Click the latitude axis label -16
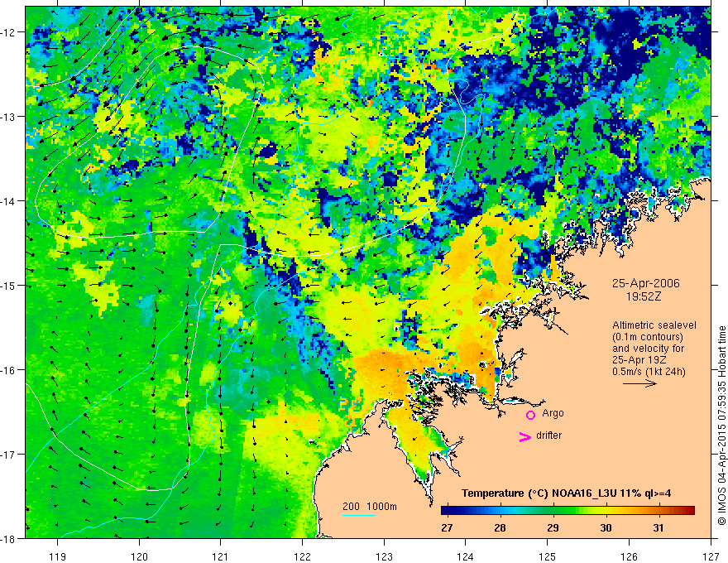This screenshot has height=563, width=728. coord(9,370)
